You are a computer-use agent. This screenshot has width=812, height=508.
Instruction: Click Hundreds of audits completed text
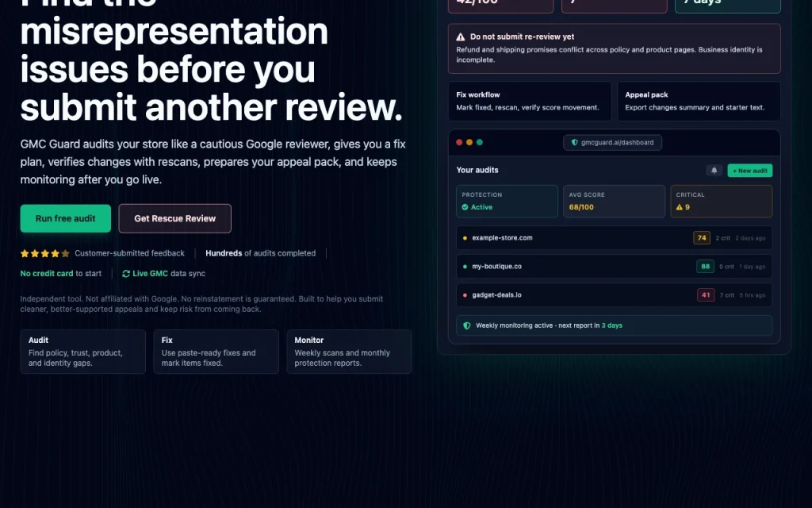pos(260,253)
